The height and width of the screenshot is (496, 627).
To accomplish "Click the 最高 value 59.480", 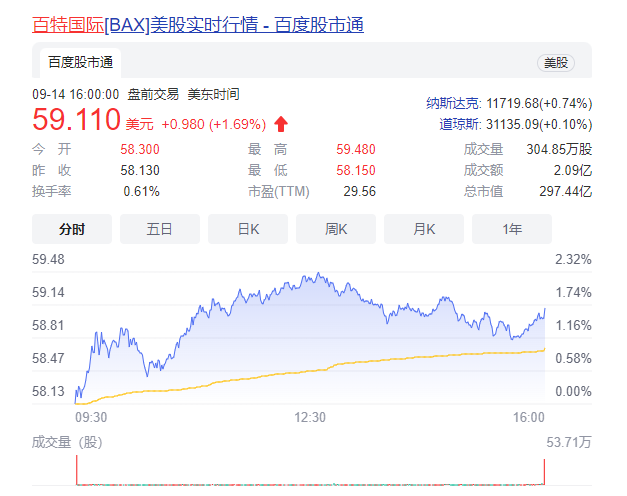I will (356, 149).
